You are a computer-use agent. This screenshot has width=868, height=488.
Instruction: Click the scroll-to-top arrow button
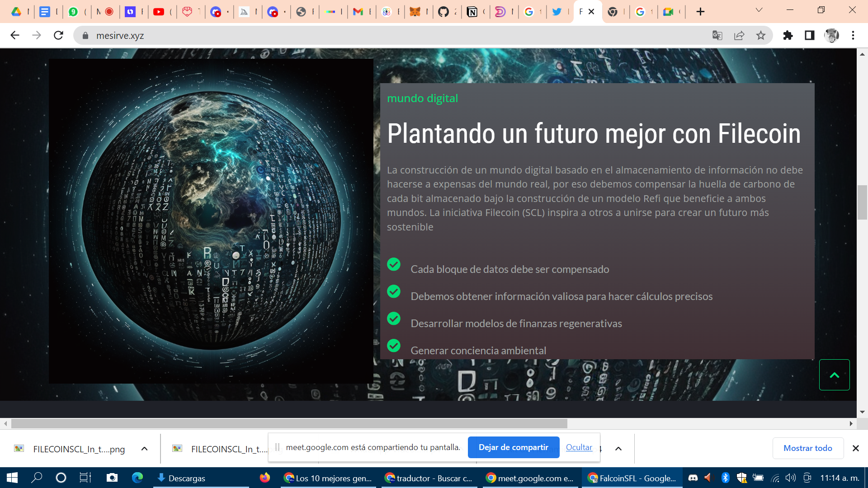point(835,375)
